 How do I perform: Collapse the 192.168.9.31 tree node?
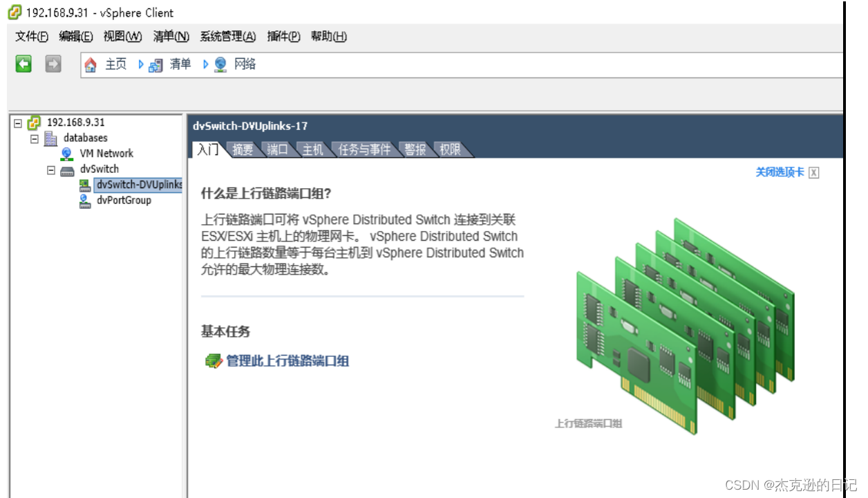tap(18, 123)
